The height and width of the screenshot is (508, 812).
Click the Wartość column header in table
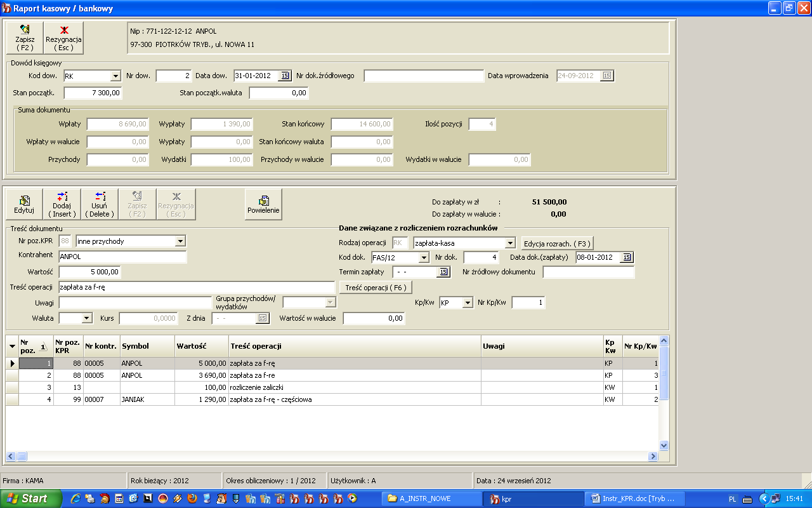202,346
